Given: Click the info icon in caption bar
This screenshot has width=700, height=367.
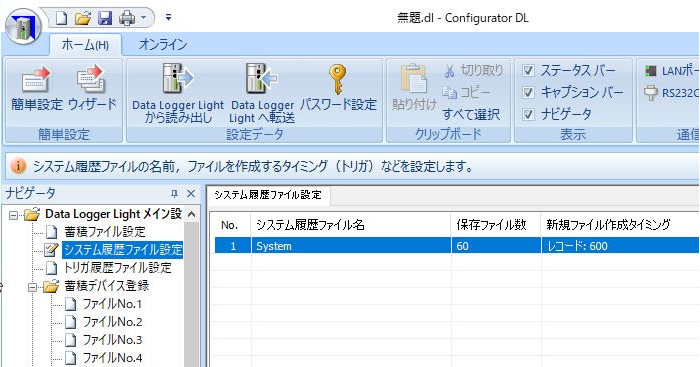Looking at the screenshot, I should coord(18,167).
